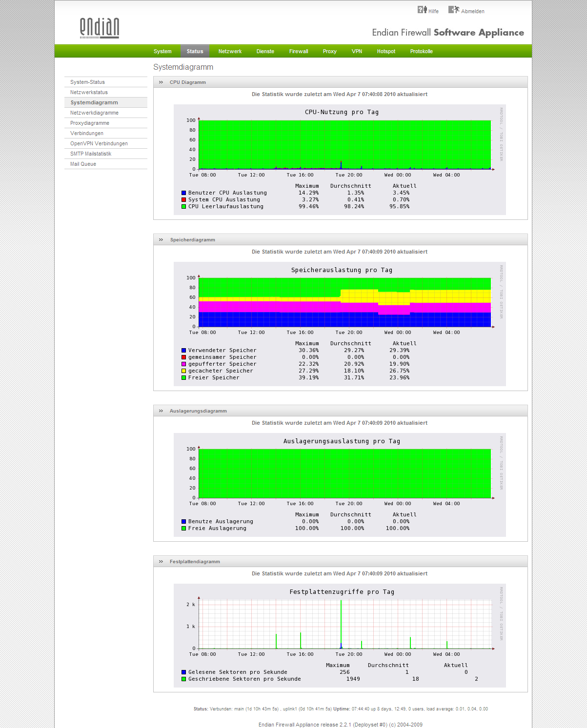The width and height of the screenshot is (587, 728).
Task: Collapse the Speicherdiagramm section
Action: pos(161,240)
